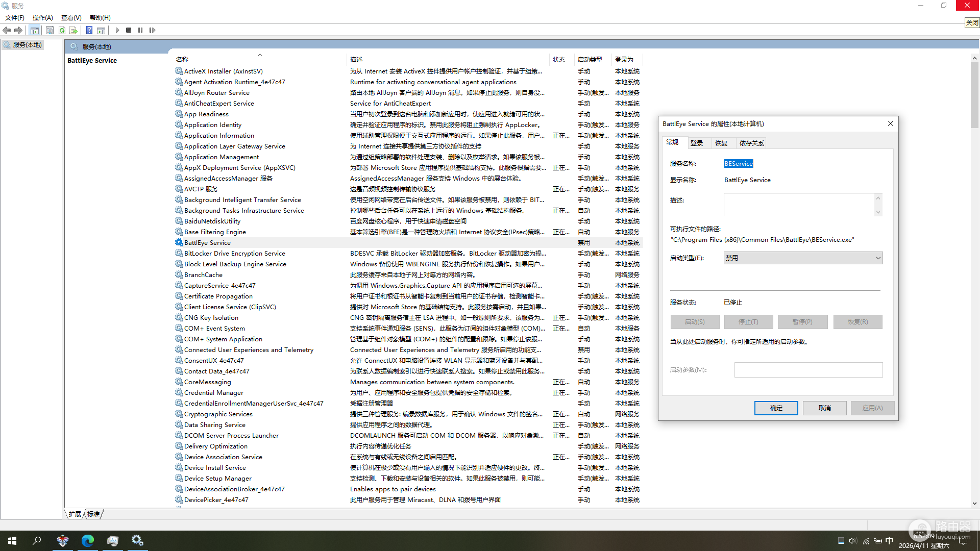The width and height of the screenshot is (980, 551).
Task: Click the gear icon beside BattlEye Service row
Action: pos(179,242)
